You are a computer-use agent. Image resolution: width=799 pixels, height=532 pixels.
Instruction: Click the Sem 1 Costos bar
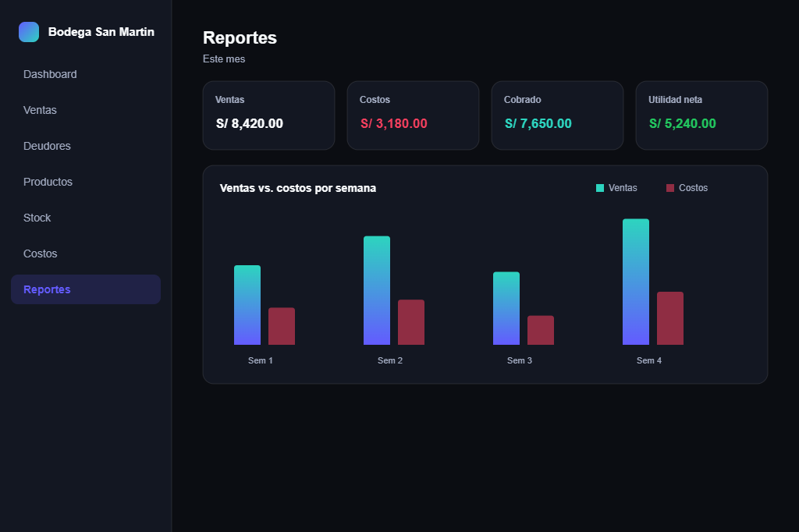point(282,326)
